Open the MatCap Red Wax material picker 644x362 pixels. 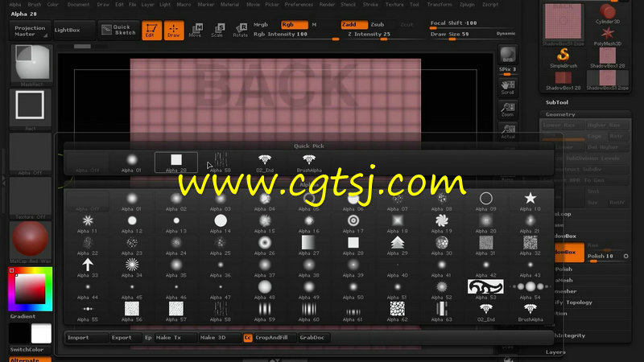(x=30, y=242)
